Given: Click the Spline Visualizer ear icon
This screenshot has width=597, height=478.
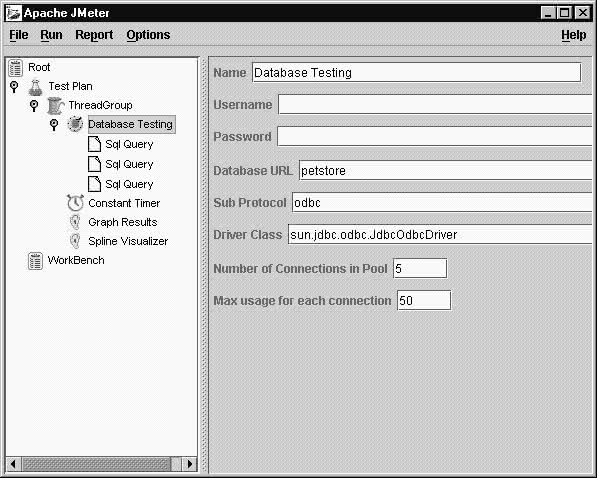Looking at the screenshot, I should pos(75,241).
